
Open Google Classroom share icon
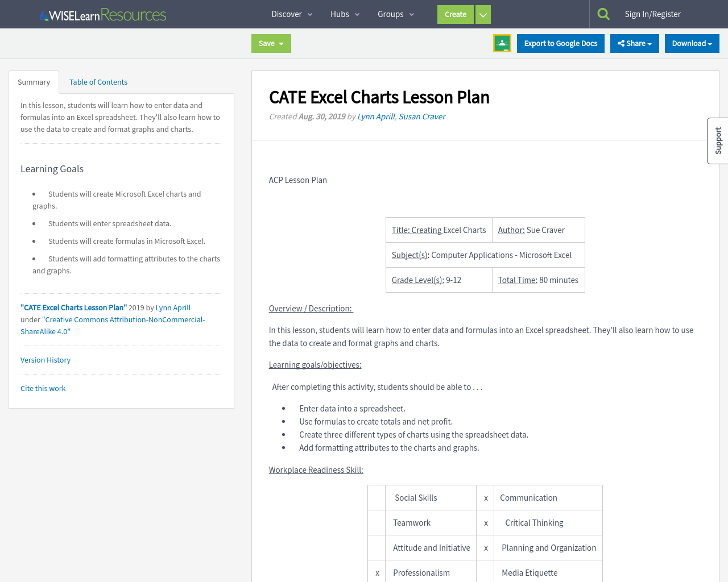502,42
